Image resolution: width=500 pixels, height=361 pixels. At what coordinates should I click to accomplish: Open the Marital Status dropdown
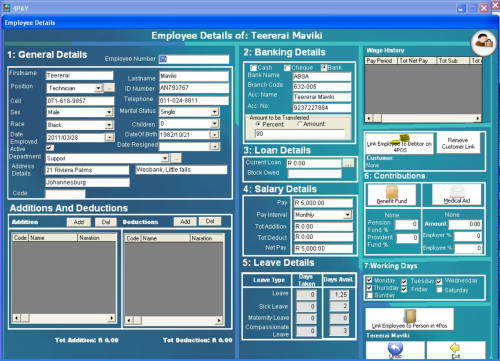215,112
